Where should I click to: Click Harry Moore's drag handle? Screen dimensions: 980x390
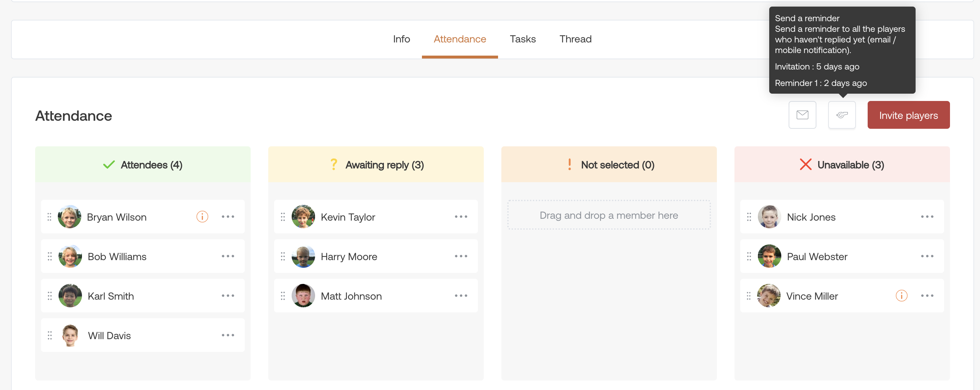point(283,256)
